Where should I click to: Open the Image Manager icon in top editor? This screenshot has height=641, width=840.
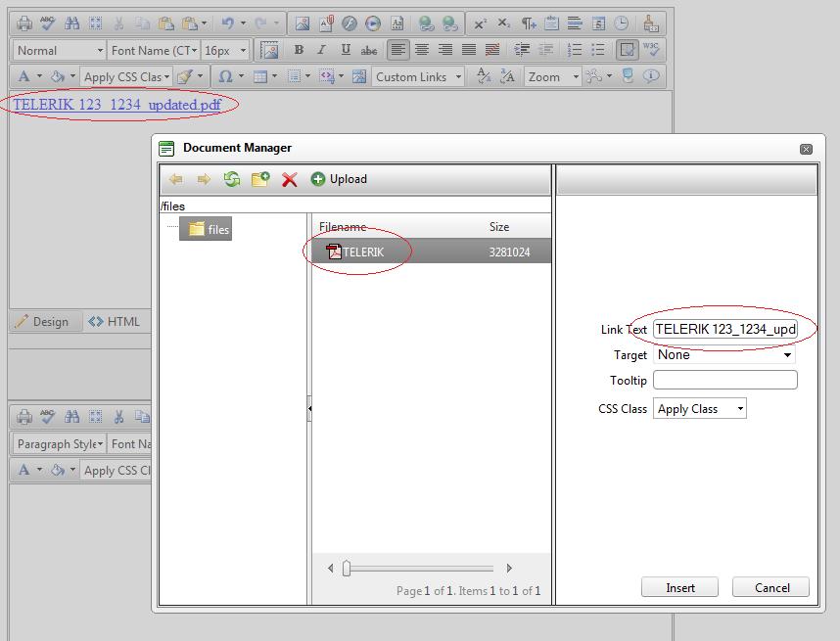pyautogui.click(x=303, y=23)
